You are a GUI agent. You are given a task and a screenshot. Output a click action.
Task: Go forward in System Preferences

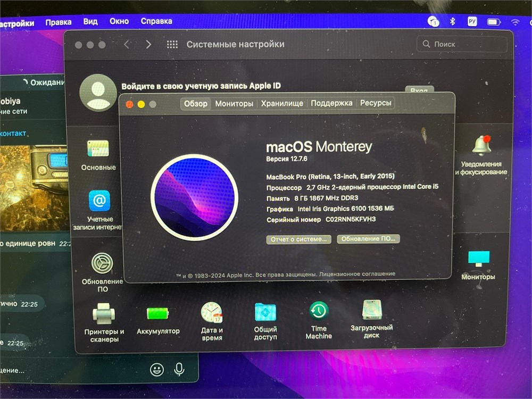pos(148,45)
